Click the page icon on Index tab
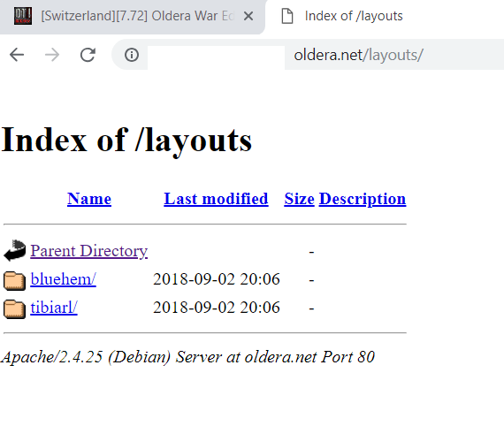Viewport: 504px width, 426px height. click(287, 16)
